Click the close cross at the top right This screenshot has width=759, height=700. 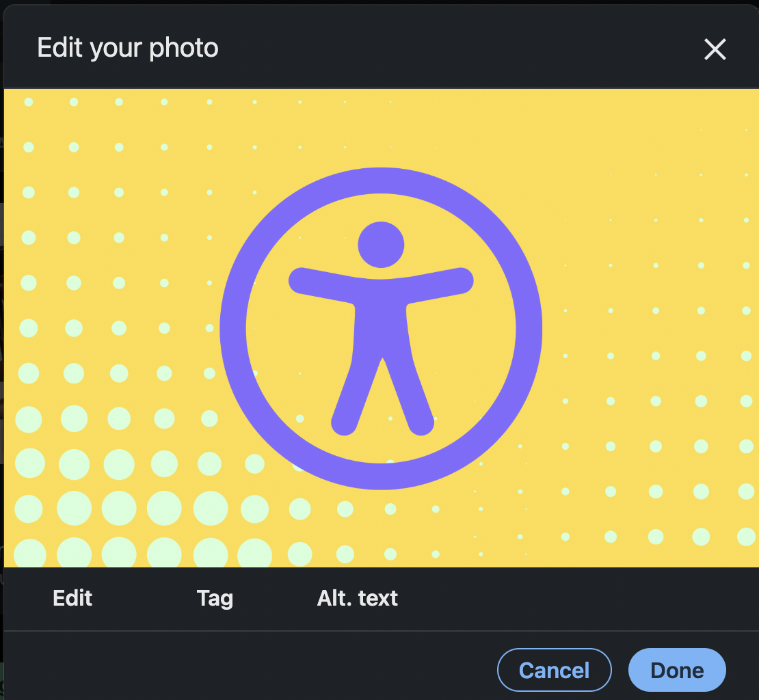click(715, 49)
